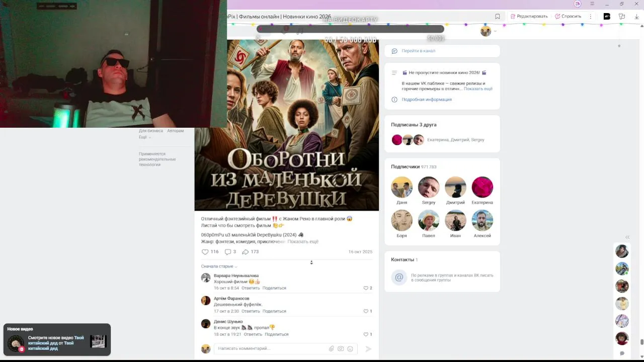Image resolution: width=644 pixels, height=362 pixels.
Task: Open Авторам link in left sidebar
Action: point(176,131)
